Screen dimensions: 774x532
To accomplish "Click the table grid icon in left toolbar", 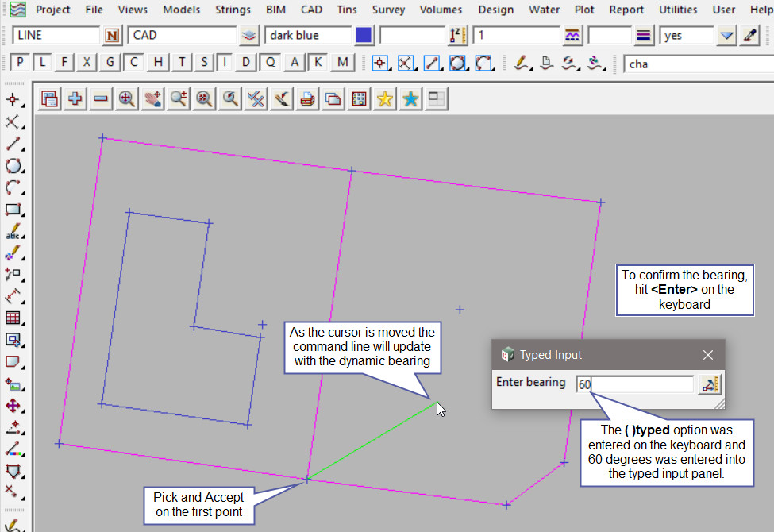I will point(13,318).
